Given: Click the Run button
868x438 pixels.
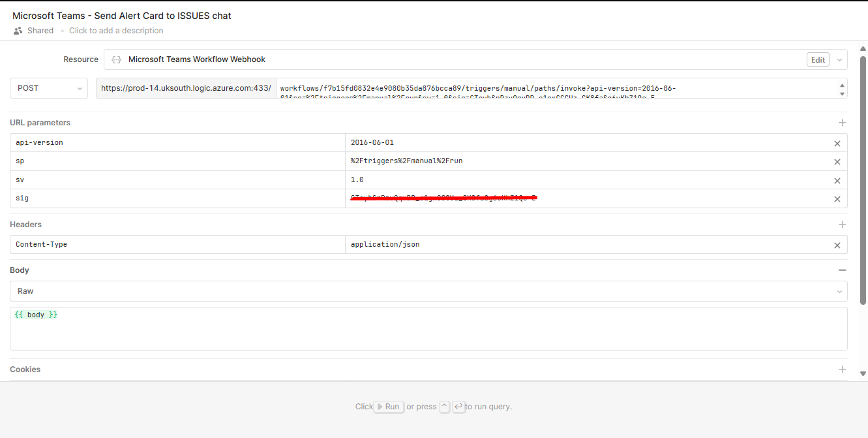Looking at the screenshot, I should (x=389, y=407).
